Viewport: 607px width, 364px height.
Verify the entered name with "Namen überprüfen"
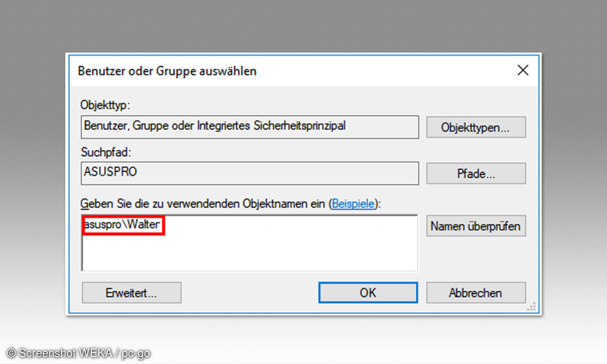pos(476,226)
